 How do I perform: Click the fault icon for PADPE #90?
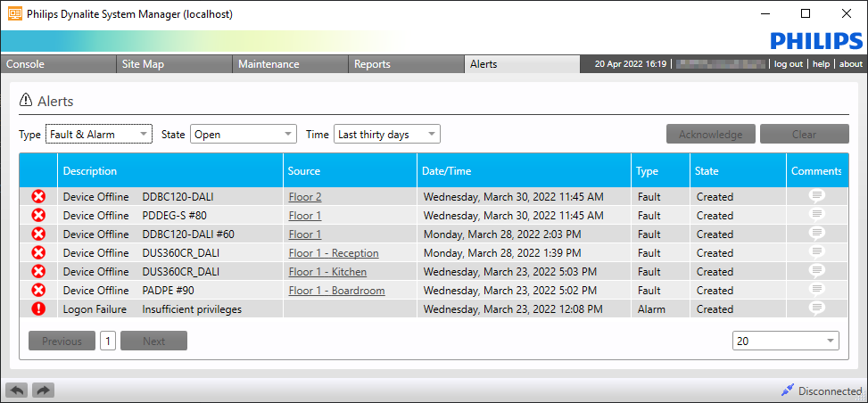[38, 290]
